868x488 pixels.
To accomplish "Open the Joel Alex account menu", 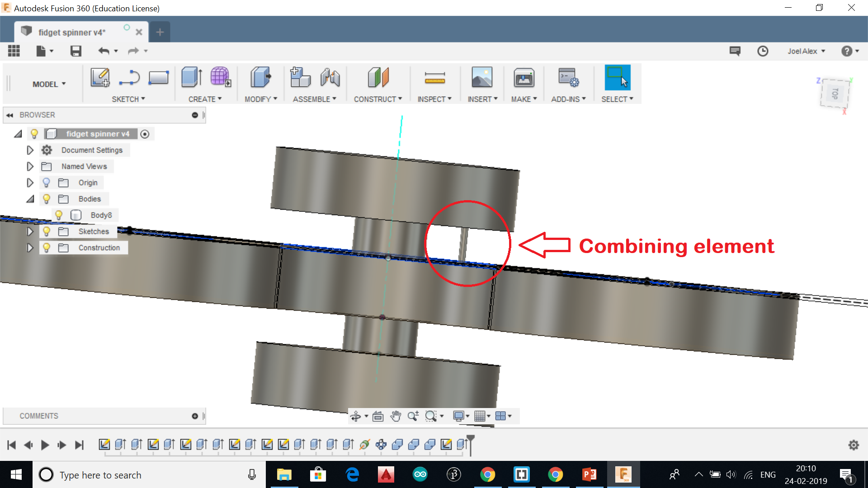I will point(806,51).
